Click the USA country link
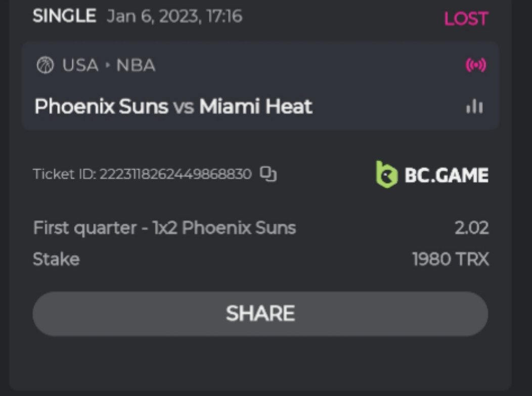 pos(80,66)
